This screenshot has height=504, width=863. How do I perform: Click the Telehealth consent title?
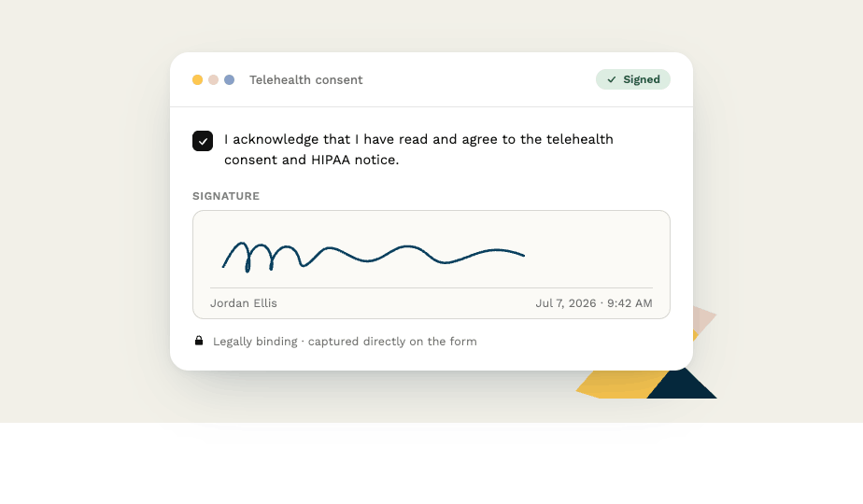(x=306, y=79)
